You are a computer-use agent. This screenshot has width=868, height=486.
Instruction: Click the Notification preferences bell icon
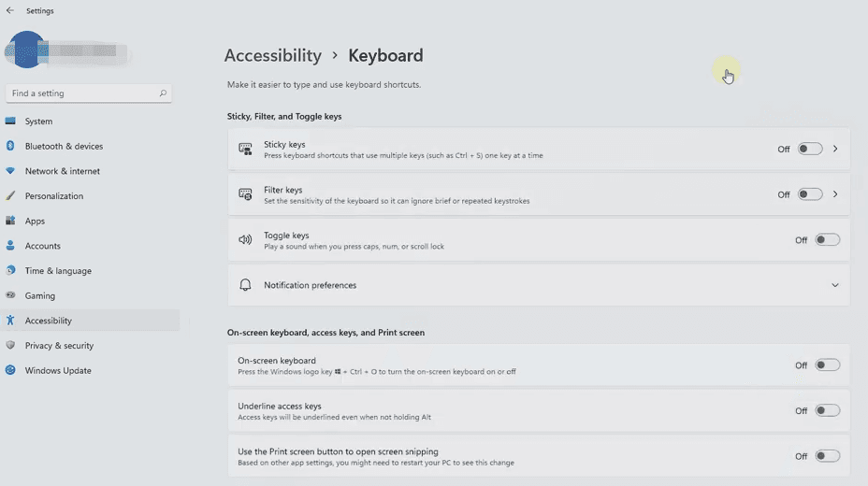point(245,285)
